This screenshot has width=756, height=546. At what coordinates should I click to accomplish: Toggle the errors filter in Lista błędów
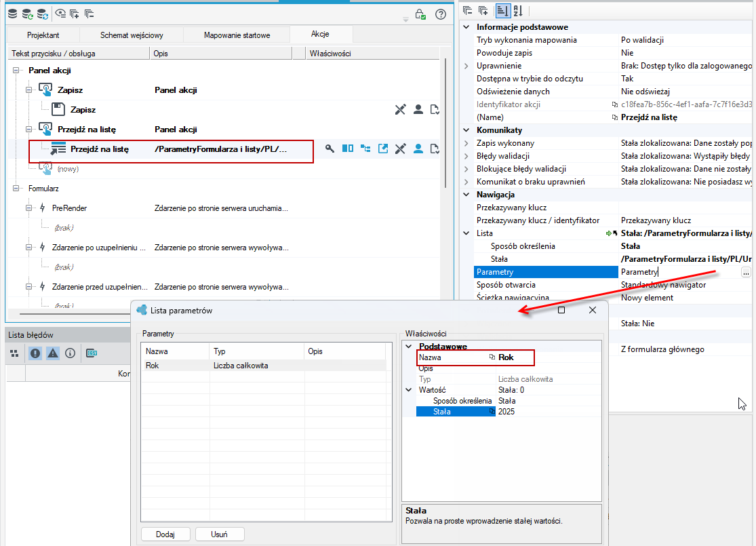pos(35,353)
